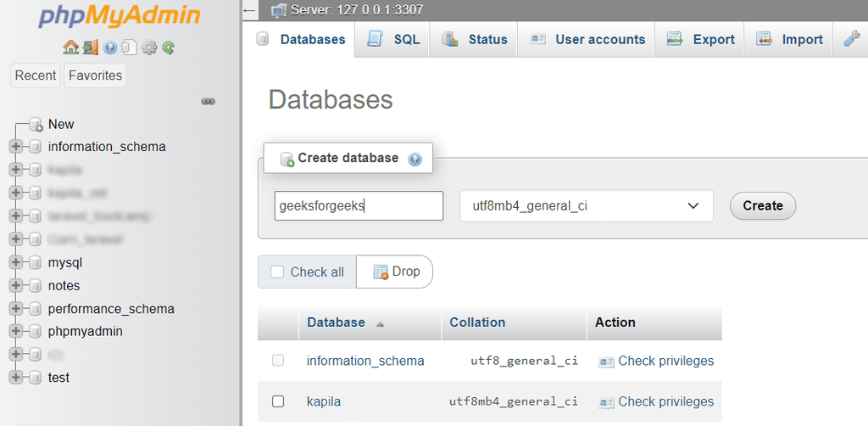Click the Home icon in sidebar

tap(70, 48)
